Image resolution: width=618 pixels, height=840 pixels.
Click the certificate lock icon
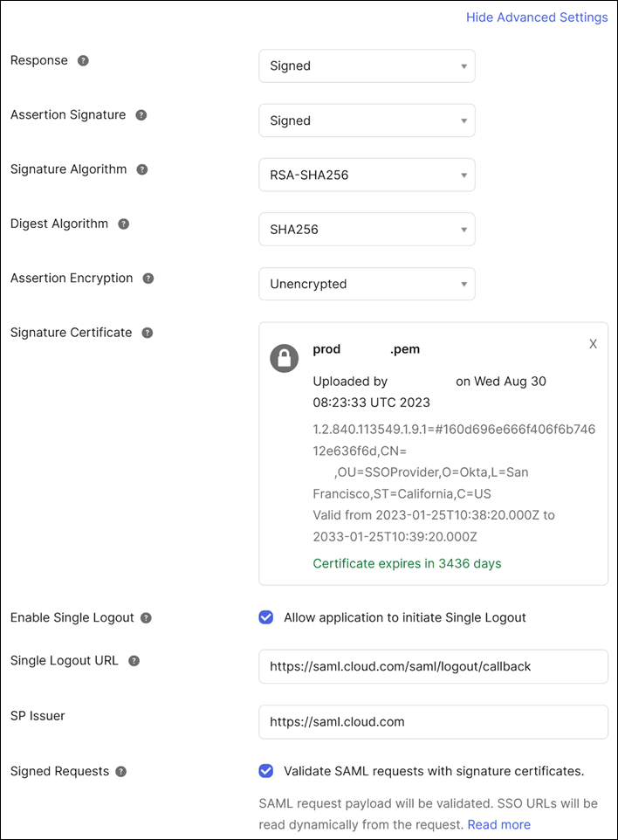click(x=284, y=358)
